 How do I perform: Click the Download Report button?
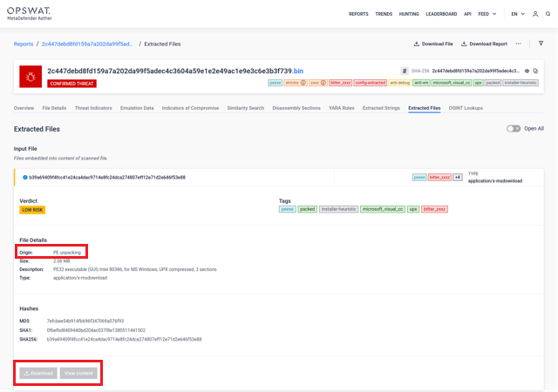pos(485,44)
